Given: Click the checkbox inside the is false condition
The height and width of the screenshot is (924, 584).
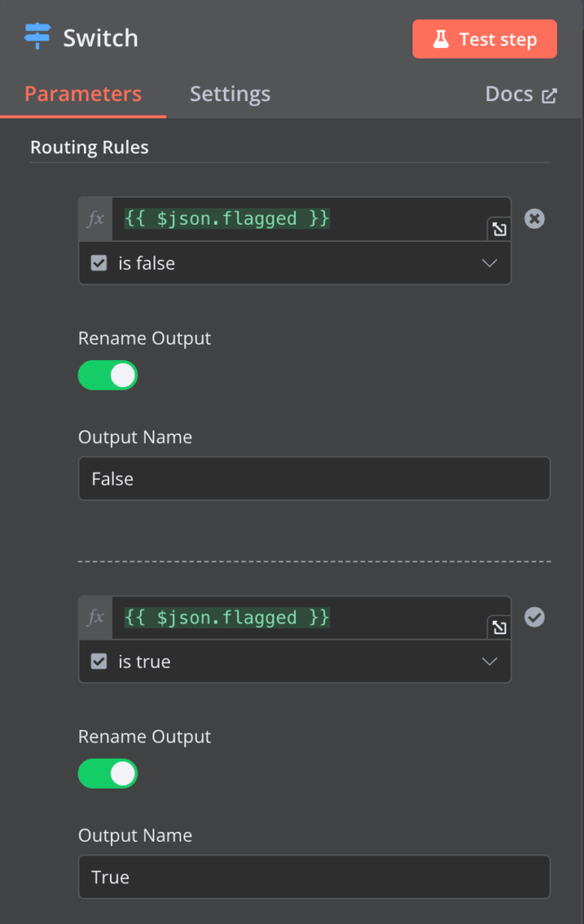Looking at the screenshot, I should click(99, 263).
